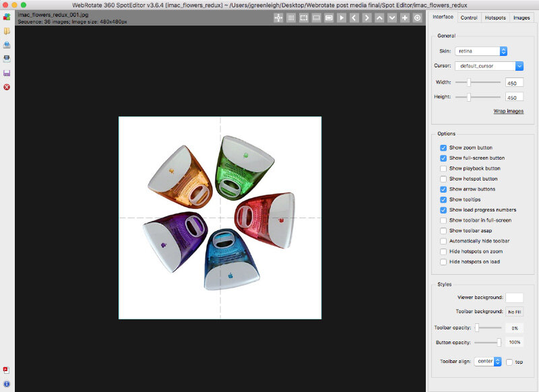Click the Button opacity 100% value field

[514, 342]
